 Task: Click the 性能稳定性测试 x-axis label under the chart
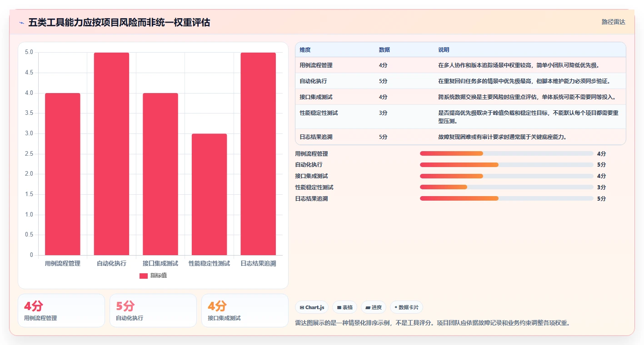coord(209,263)
